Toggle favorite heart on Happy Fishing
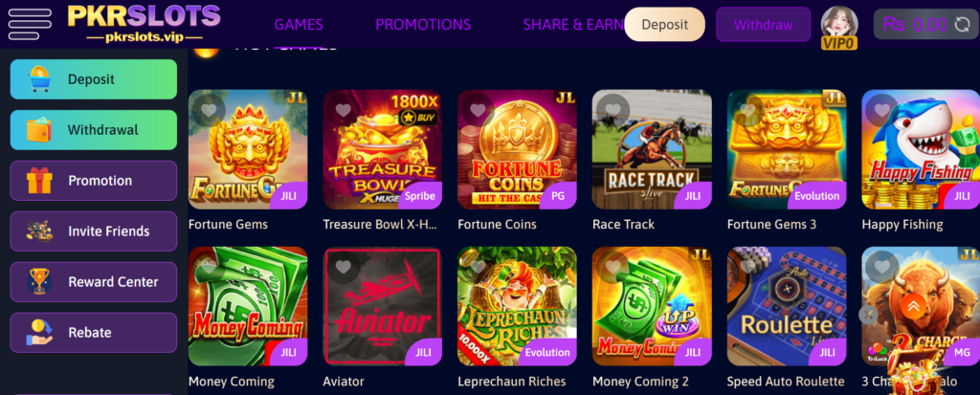 pos(881,111)
